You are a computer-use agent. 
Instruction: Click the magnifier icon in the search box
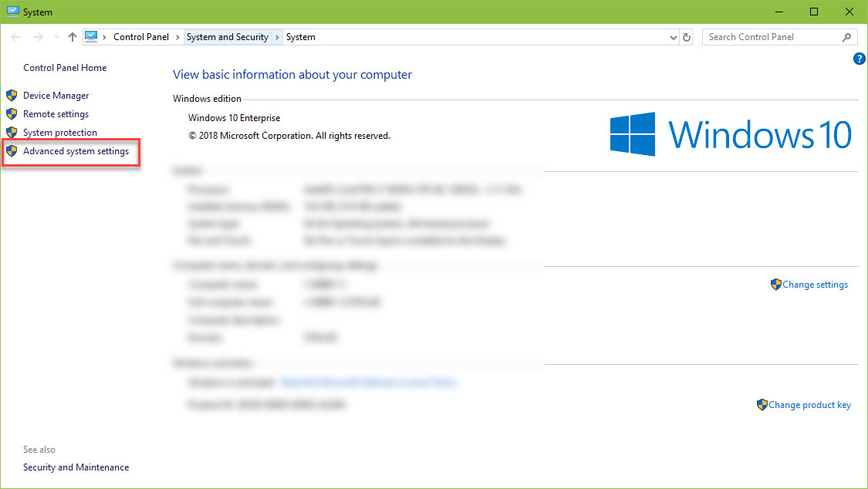tap(846, 37)
